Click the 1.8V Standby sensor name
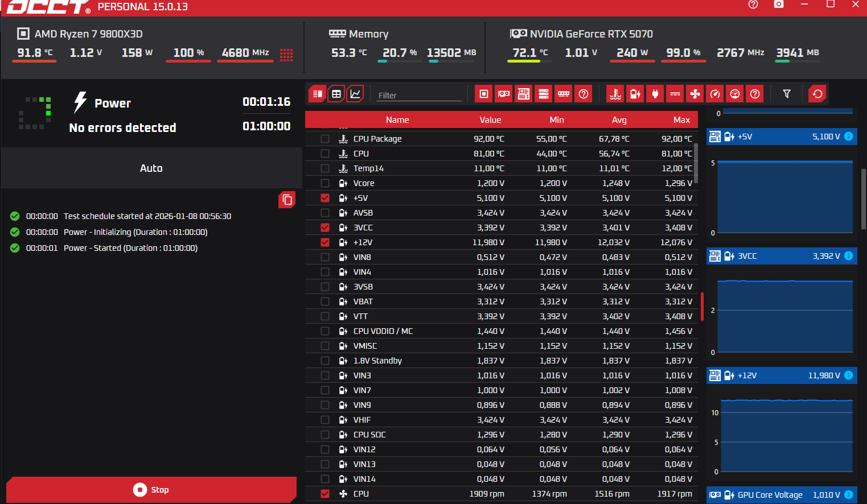This screenshot has height=504, width=867. point(377,361)
